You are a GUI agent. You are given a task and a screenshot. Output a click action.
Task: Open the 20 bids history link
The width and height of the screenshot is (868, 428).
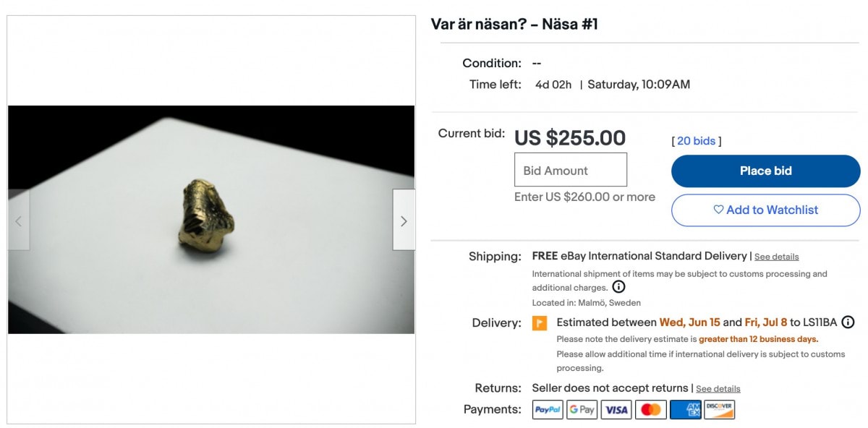point(696,141)
